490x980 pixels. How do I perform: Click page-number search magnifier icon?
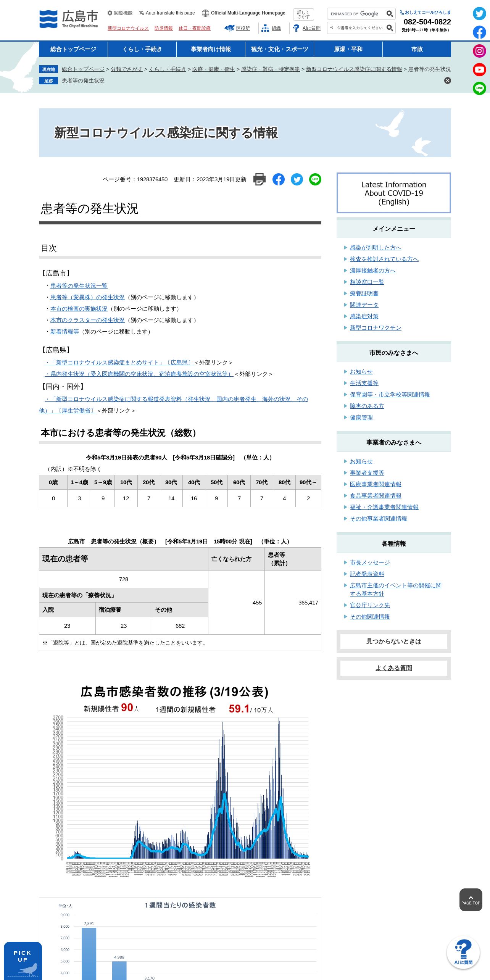coord(390,28)
